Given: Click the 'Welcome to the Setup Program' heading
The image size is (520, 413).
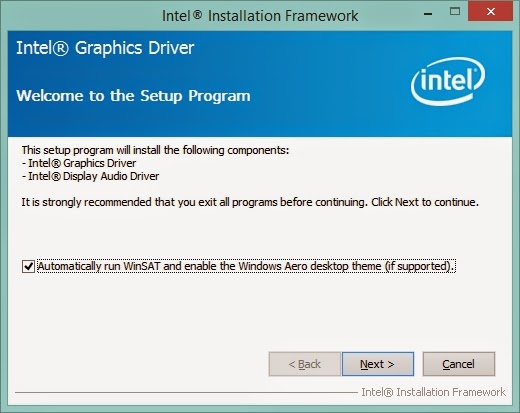Looking at the screenshot, I should tap(133, 96).
